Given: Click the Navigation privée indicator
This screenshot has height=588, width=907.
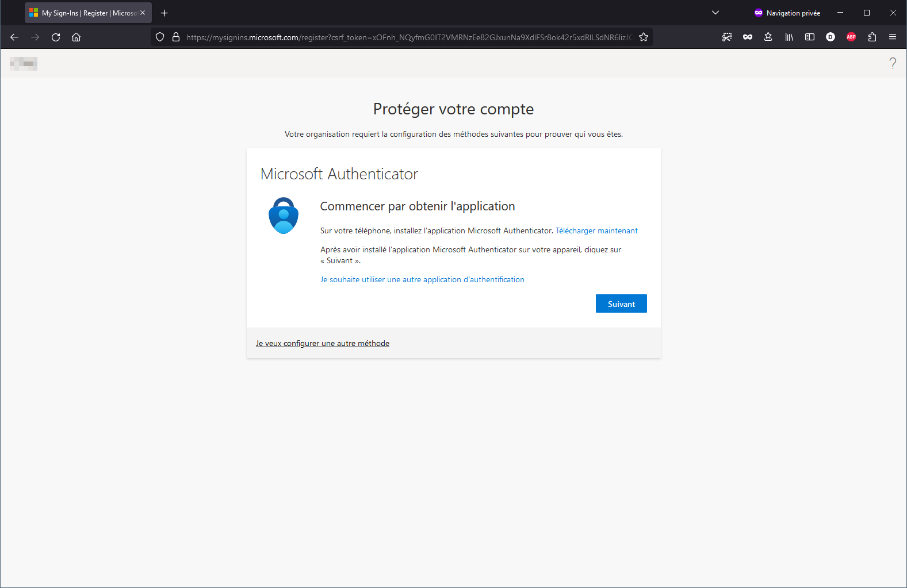Looking at the screenshot, I should coord(787,13).
